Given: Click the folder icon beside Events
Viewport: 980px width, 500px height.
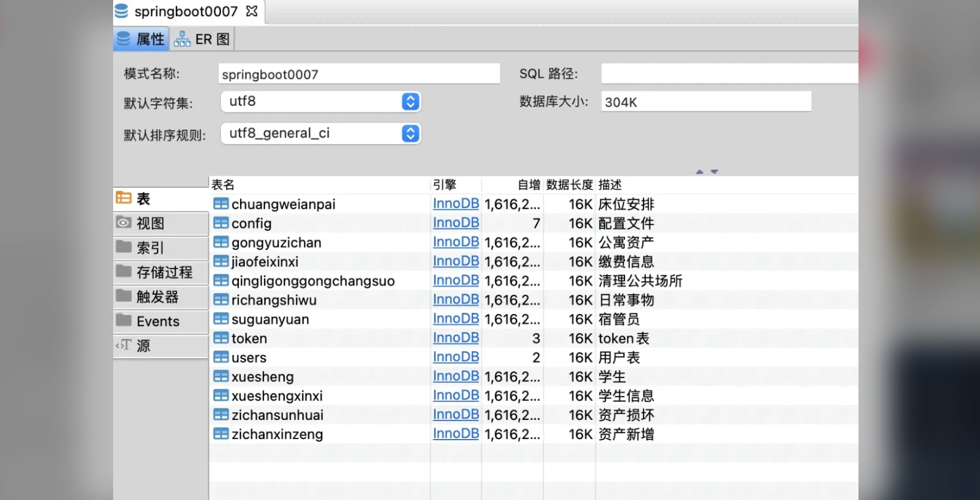Looking at the screenshot, I should tap(124, 320).
